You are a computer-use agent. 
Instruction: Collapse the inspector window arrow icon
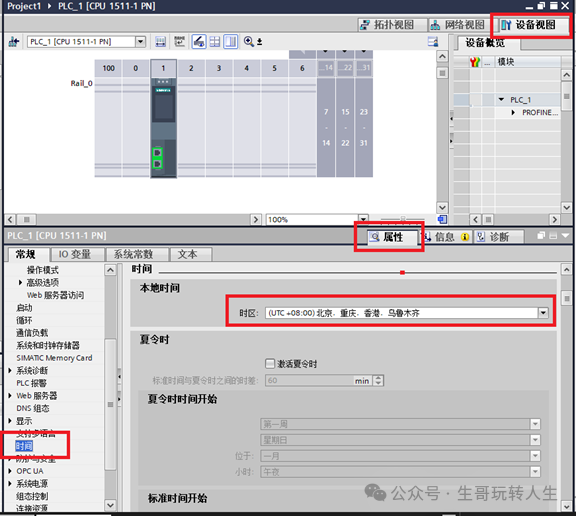565,236
